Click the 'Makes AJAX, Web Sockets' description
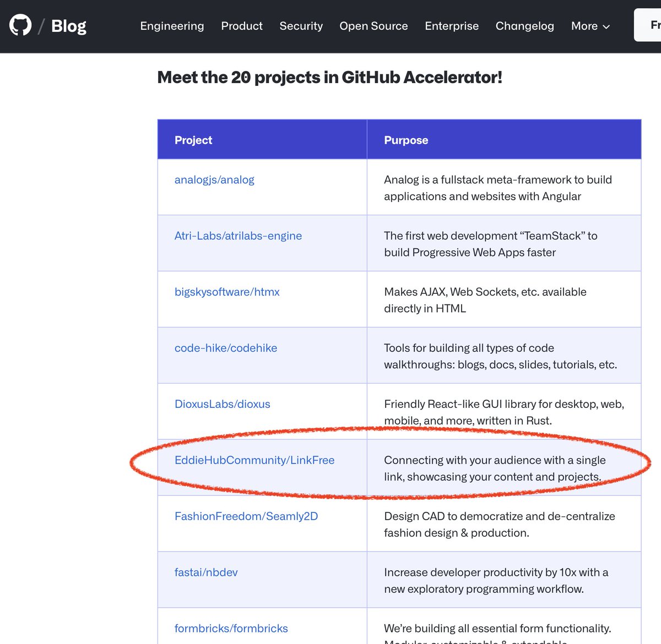 (485, 300)
